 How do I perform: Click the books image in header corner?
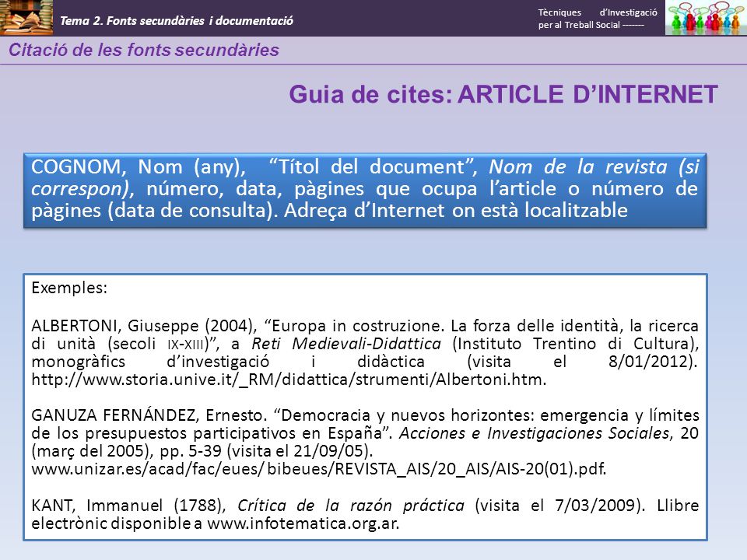coord(26,18)
